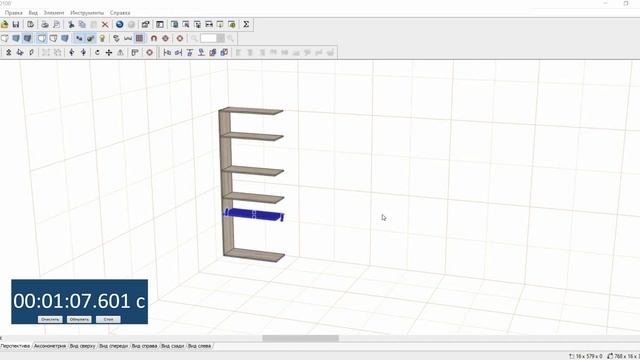Click the light bulb icon
The image size is (640, 360).
(x=102, y=38)
